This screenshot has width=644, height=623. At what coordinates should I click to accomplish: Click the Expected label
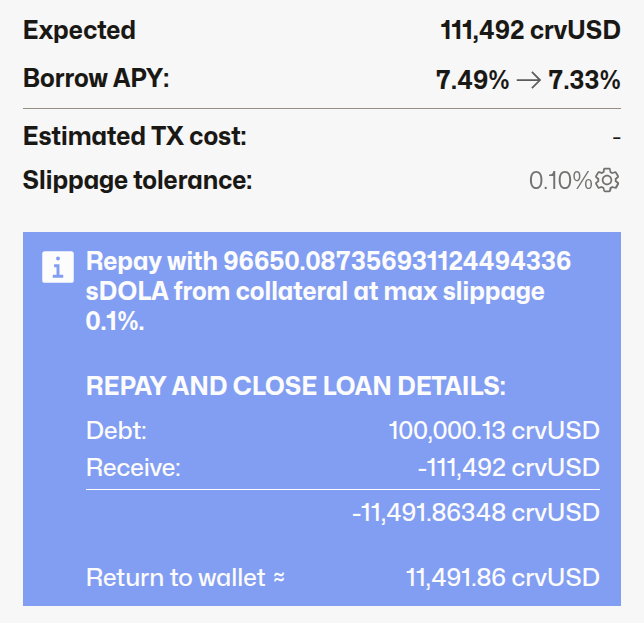[79, 30]
